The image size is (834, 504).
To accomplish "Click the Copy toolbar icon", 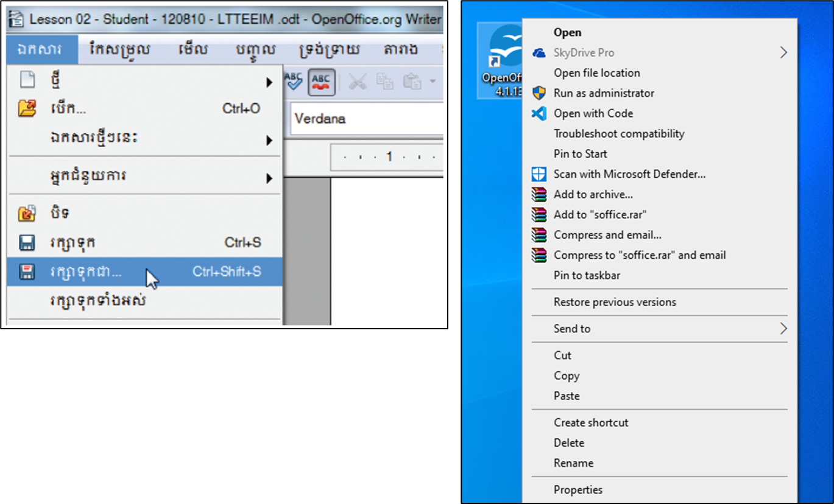I will point(385,82).
